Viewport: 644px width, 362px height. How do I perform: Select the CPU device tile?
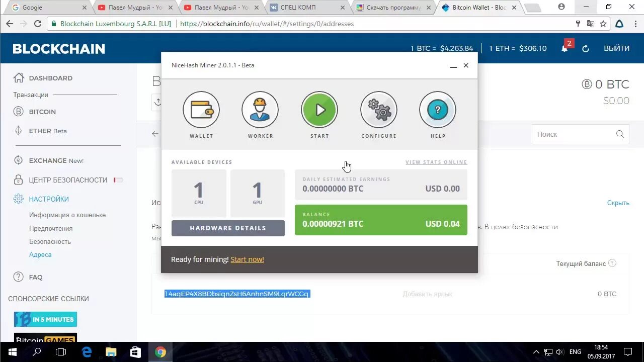199,193
